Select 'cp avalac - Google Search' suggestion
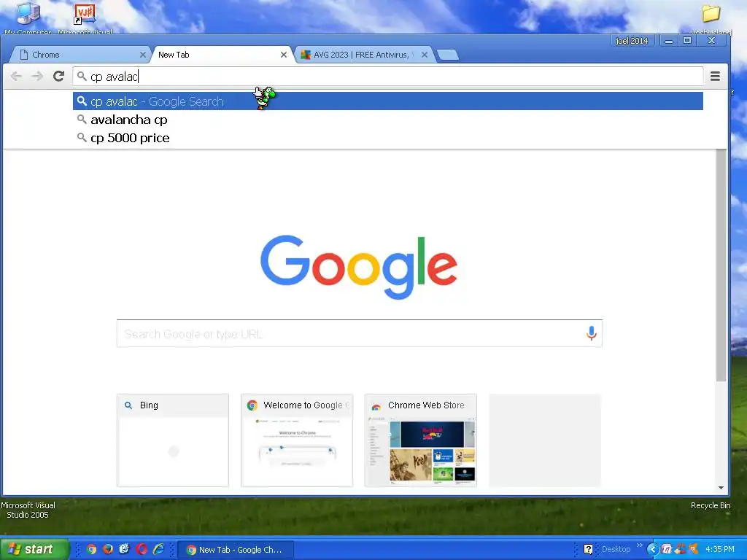This screenshot has height=560, width=747. click(x=388, y=101)
